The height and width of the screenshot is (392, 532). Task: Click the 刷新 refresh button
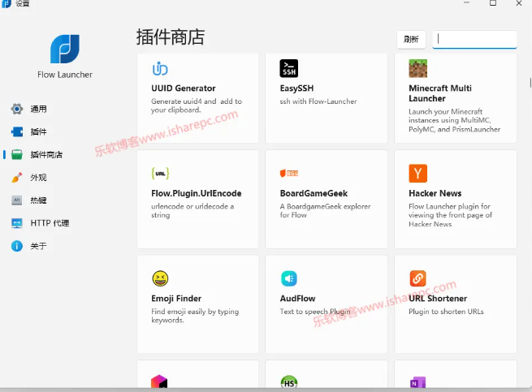(411, 39)
